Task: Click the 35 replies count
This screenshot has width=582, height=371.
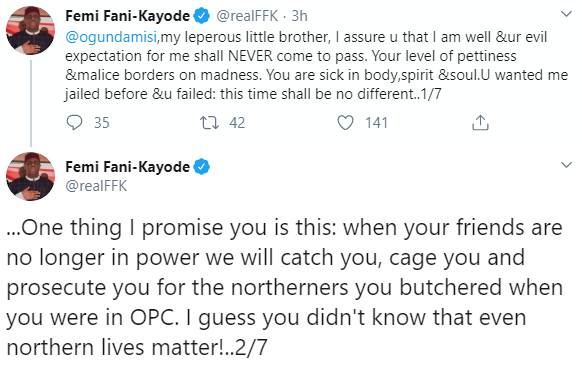Action: tap(102, 123)
